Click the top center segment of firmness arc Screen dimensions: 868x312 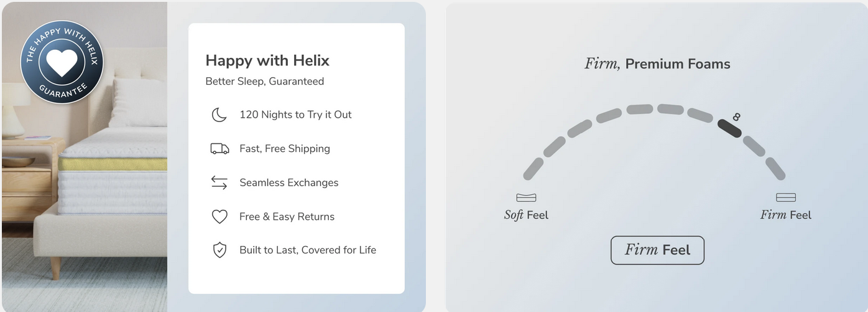click(x=639, y=110)
